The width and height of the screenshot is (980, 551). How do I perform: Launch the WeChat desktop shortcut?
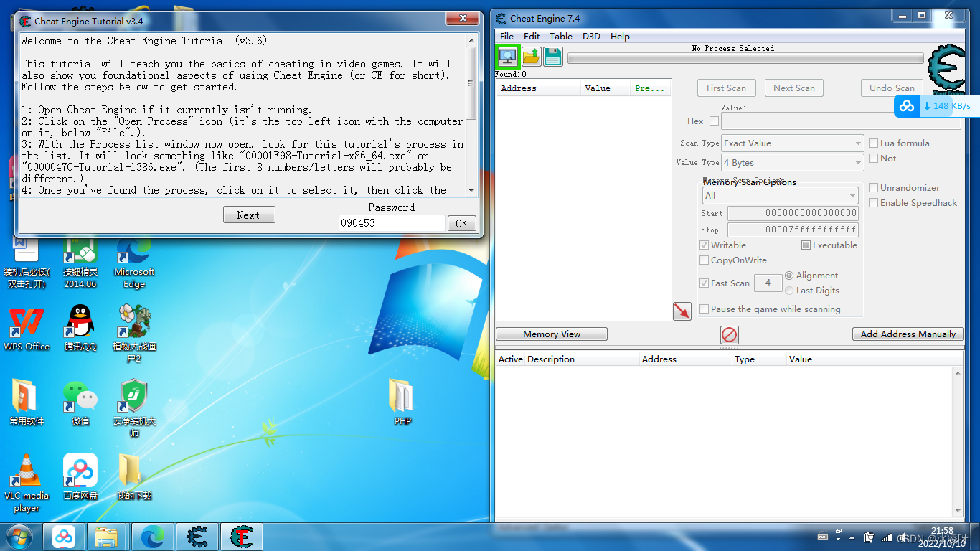point(80,402)
